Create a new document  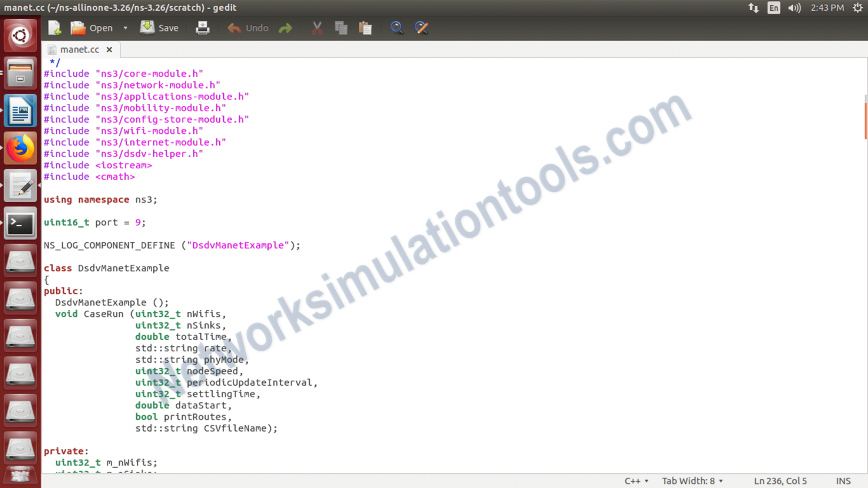[54, 27]
